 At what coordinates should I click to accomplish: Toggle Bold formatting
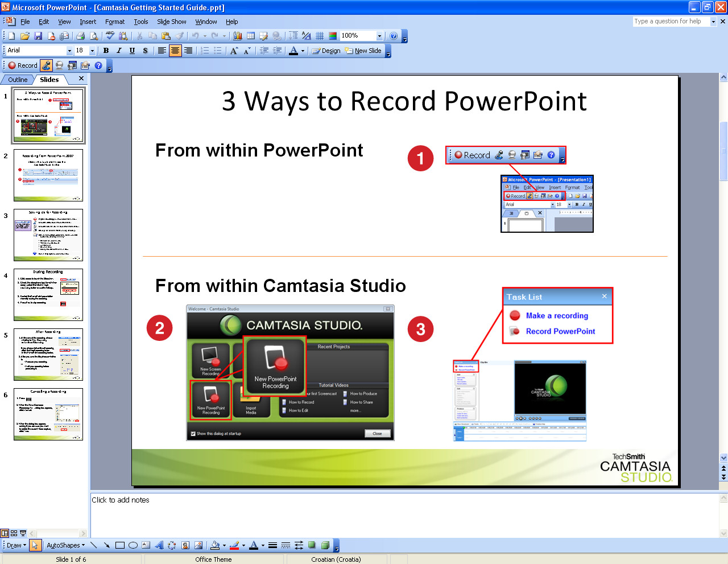(106, 51)
